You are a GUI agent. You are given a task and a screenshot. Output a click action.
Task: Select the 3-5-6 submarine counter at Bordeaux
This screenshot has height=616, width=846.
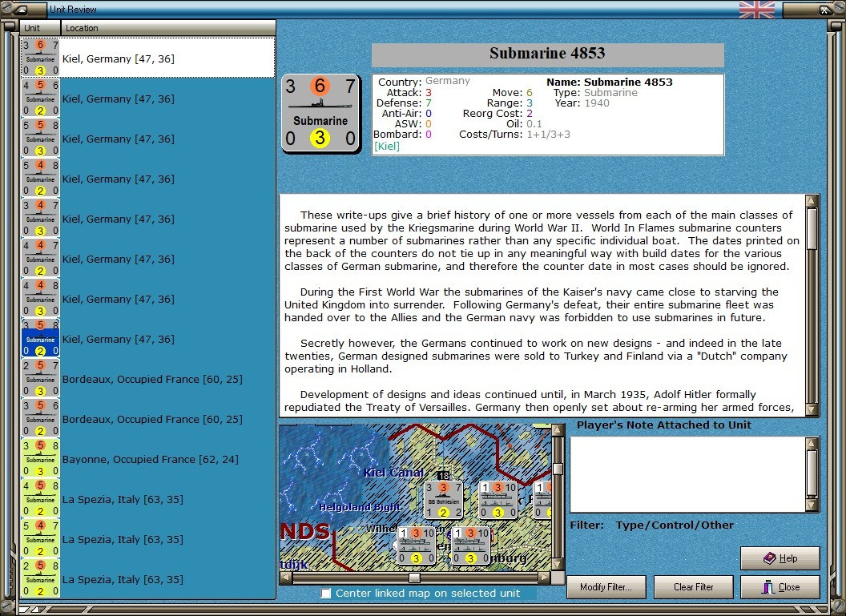pos(41,418)
